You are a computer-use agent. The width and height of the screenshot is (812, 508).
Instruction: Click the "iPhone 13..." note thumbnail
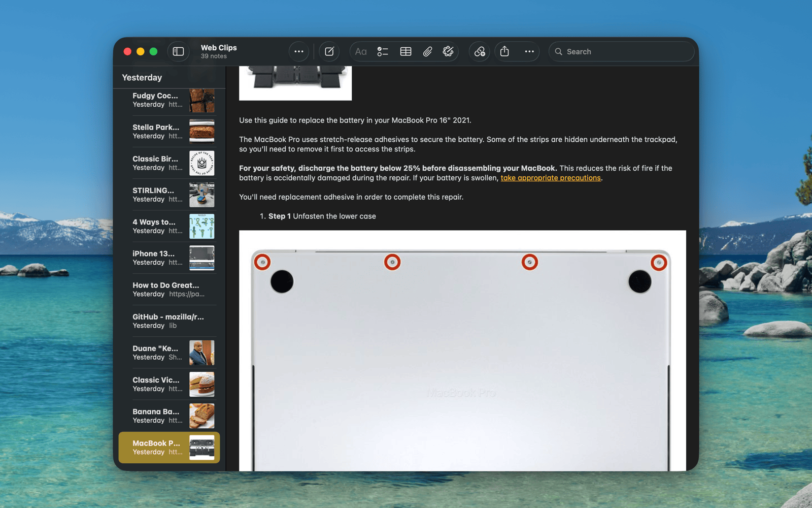click(201, 258)
